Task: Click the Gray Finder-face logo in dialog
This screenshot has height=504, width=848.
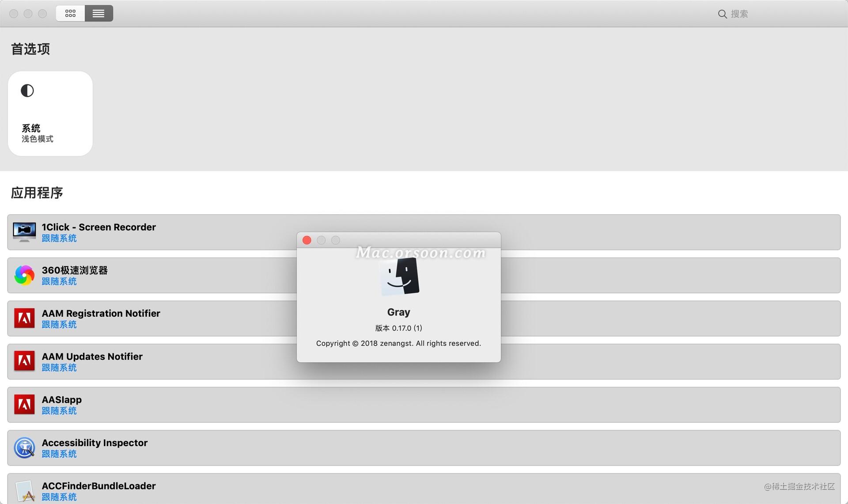Action: [x=400, y=277]
